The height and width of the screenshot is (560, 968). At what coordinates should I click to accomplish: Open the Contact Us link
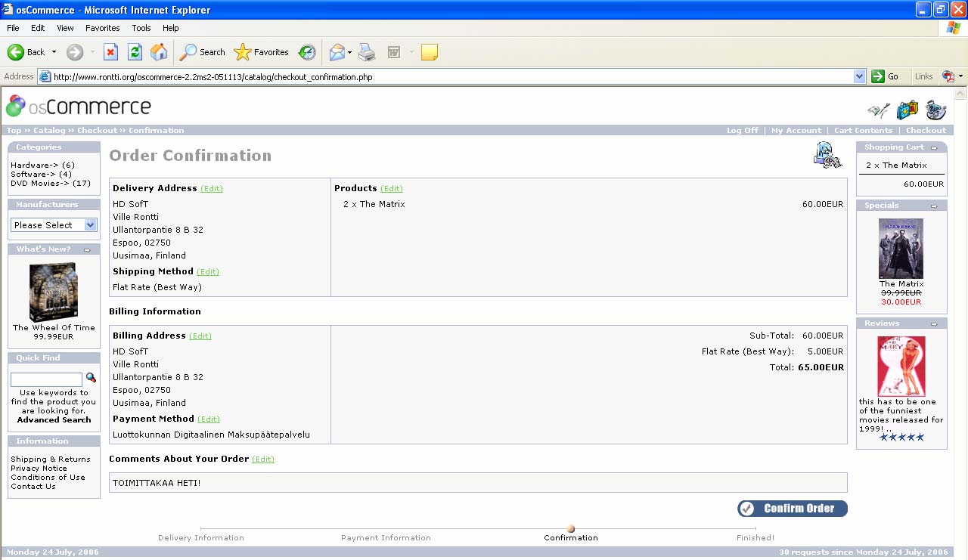pyautogui.click(x=33, y=487)
